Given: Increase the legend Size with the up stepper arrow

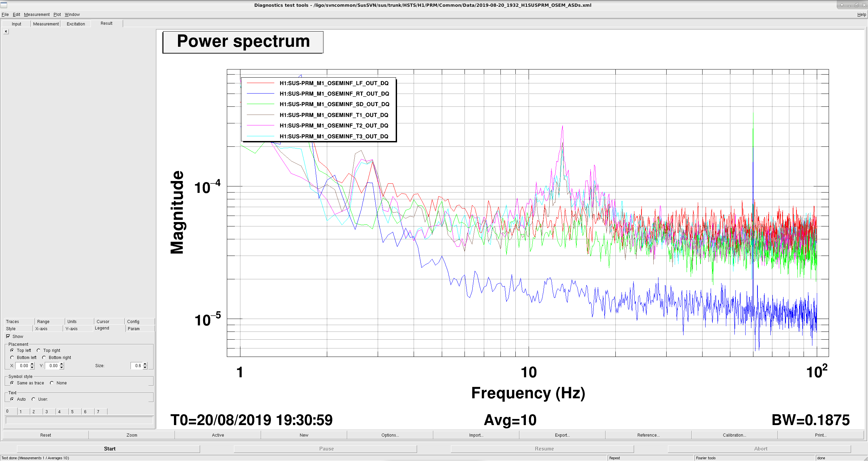Looking at the screenshot, I should [145, 364].
